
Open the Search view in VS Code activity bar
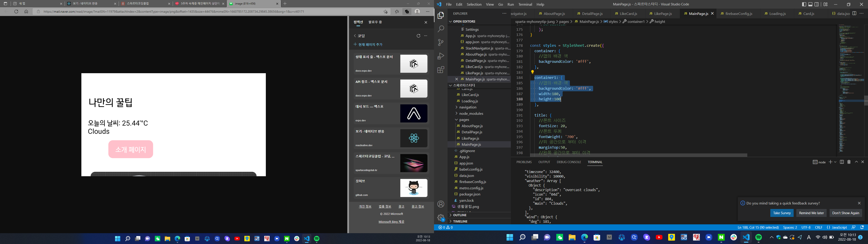[x=441, y=29]
